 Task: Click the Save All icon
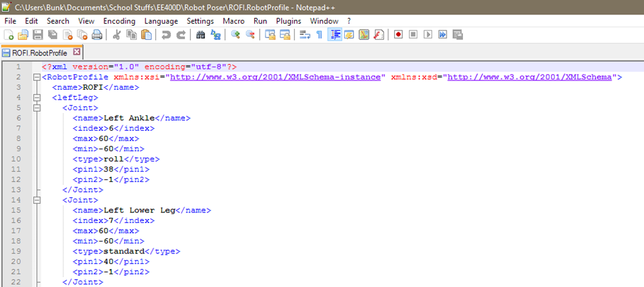(x=53, y=35)
